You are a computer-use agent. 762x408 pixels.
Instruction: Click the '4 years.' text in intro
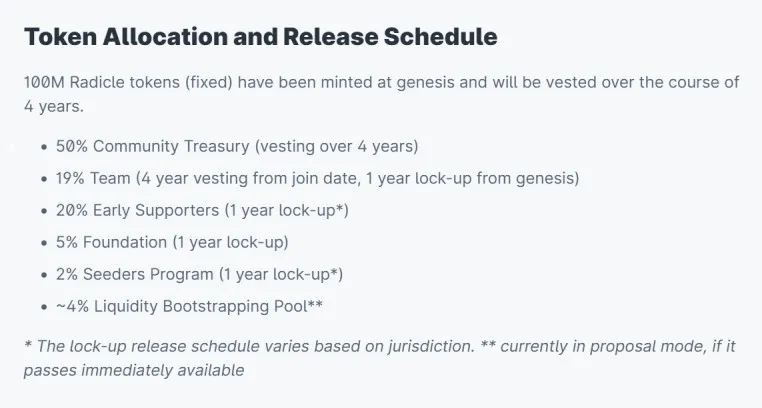click(x=54, y=106)
